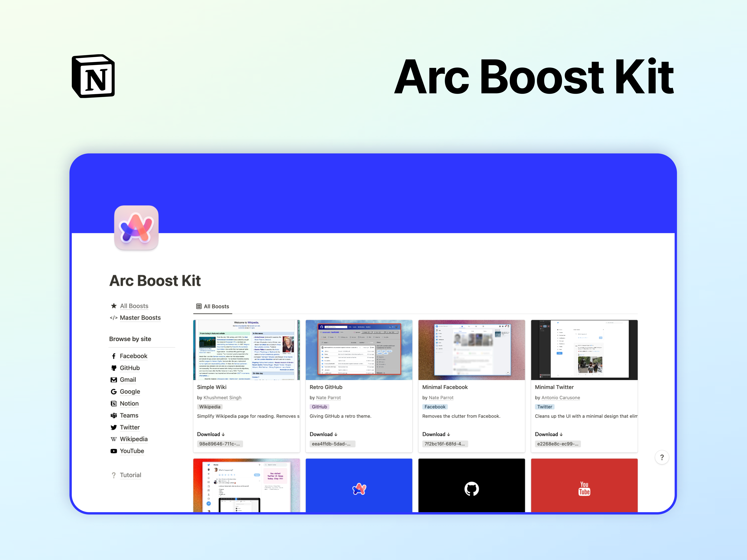Click the Teams icon in the sidebar
This screenshot has width=747, height=560.
114,415
